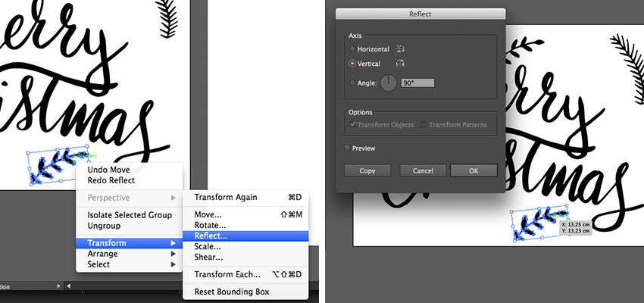The image size is (644, 303).
Task: Open the Perspective submenu
Action: click(129, 198)
